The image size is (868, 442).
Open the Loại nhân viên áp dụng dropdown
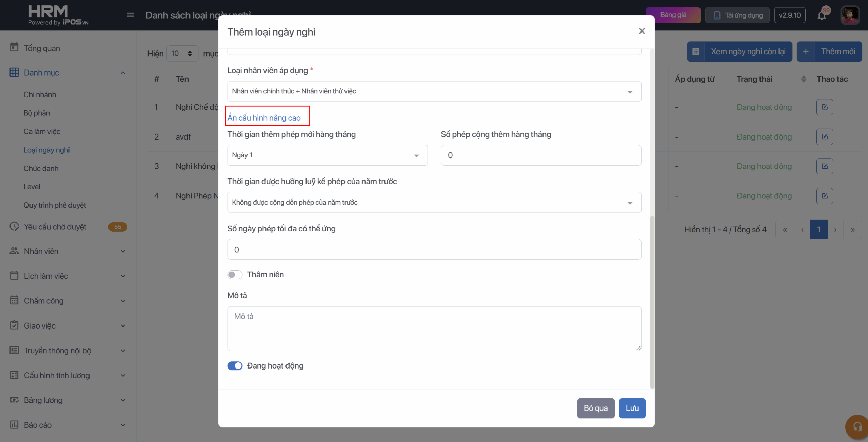tap(434, 91)
